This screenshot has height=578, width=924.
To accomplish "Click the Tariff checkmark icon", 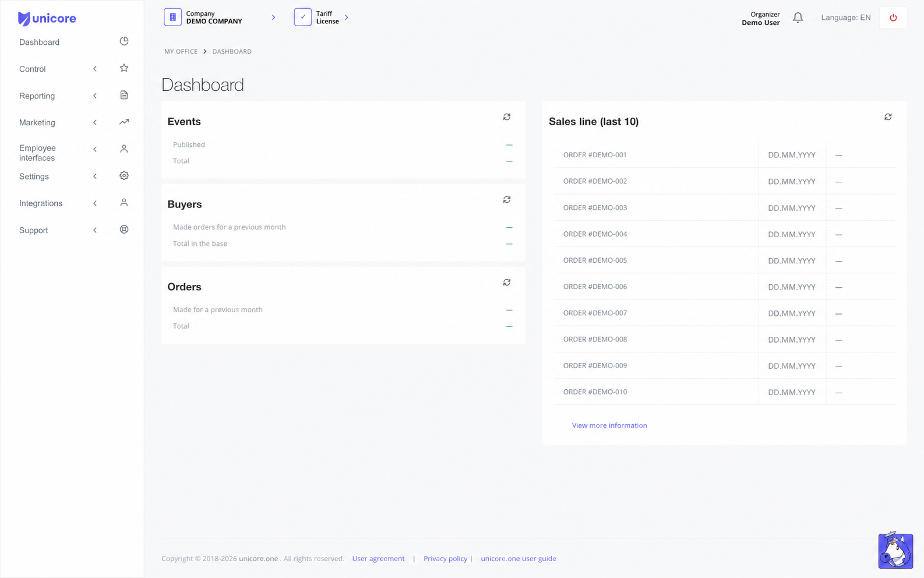I will click(x=303, y=17).
